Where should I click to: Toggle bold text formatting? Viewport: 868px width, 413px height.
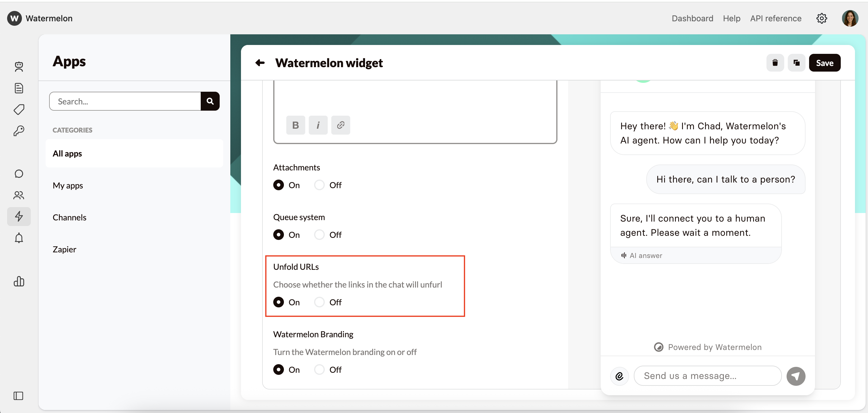[295, 125]
